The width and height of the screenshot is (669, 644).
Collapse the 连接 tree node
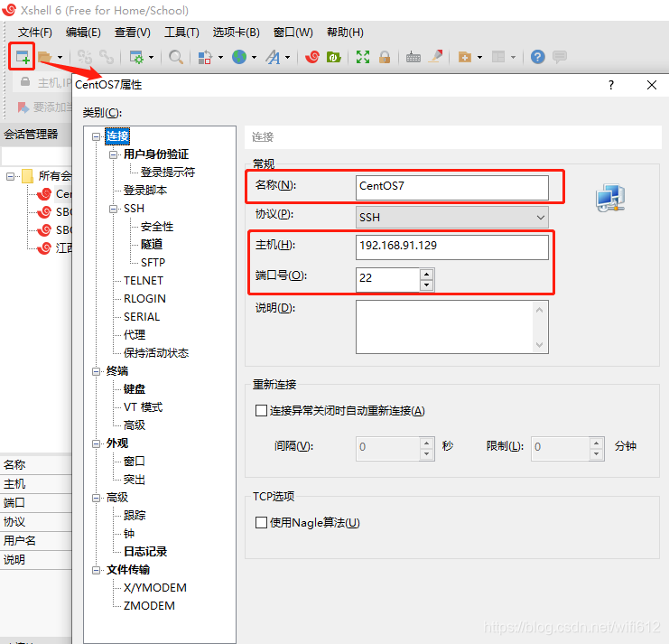96,136
